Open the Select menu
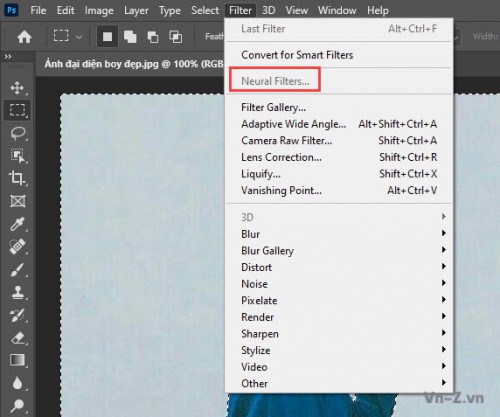The width and height of the screenshot is (500, 417). pyautogui.click(x=205, y=10)
